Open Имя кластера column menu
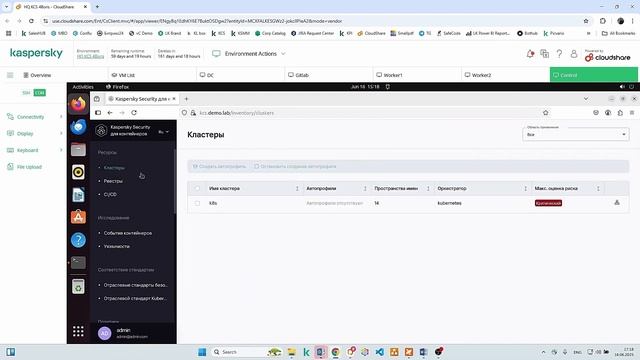 (297, 189)
